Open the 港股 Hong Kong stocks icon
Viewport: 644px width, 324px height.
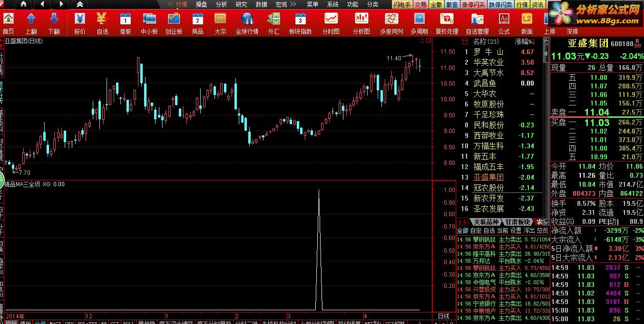125,24
